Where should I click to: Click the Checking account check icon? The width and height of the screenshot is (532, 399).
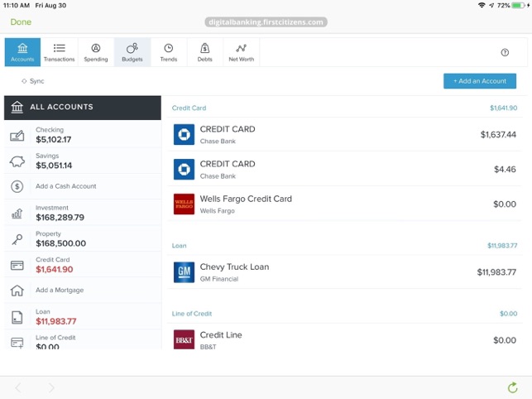[17, 136]
